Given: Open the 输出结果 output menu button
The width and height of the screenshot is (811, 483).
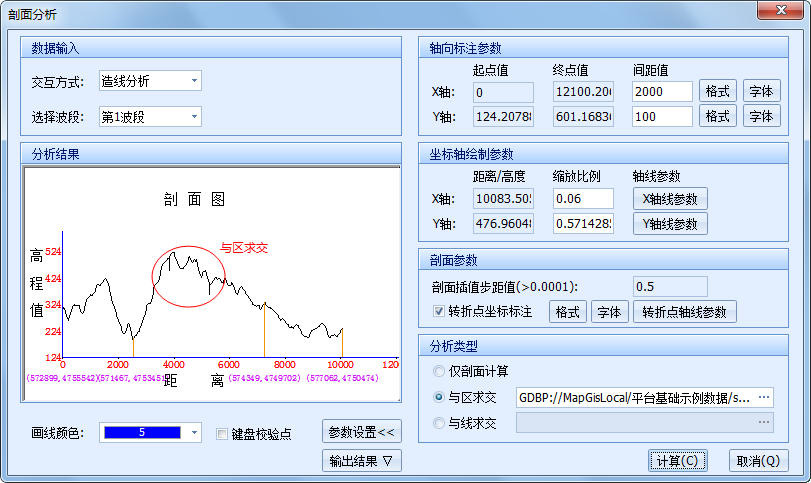Looking at the screenshot, I should coord(362,461).
